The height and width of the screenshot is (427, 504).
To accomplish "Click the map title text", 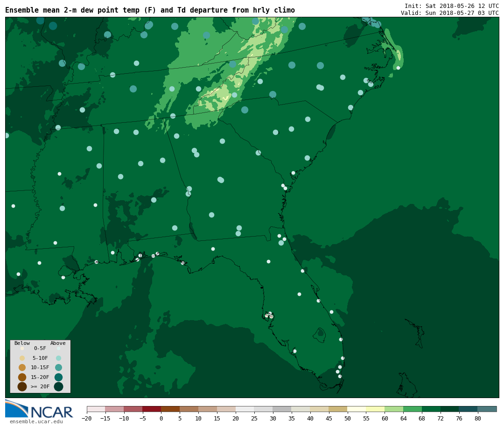I will pos(150,10).
